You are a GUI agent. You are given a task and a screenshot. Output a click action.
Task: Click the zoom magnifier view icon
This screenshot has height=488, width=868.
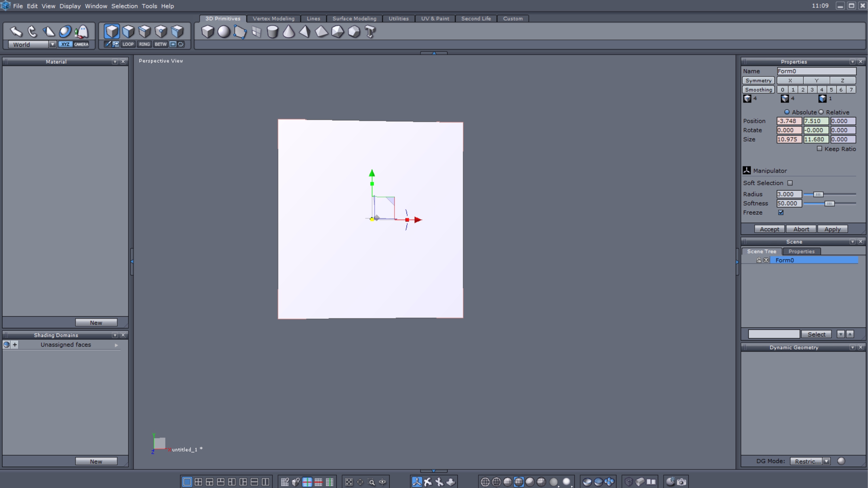tap(371, 482)
